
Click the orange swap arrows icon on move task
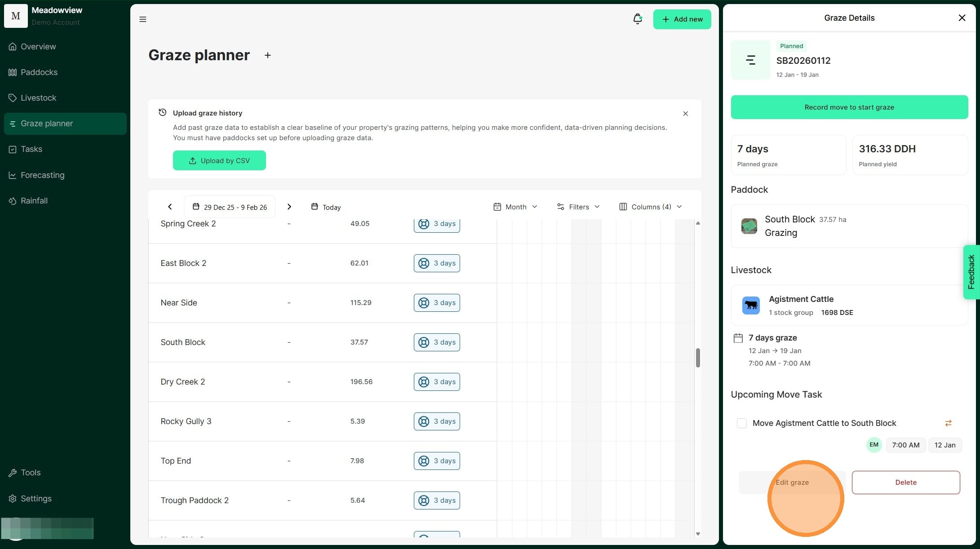[x=948, y=423]
